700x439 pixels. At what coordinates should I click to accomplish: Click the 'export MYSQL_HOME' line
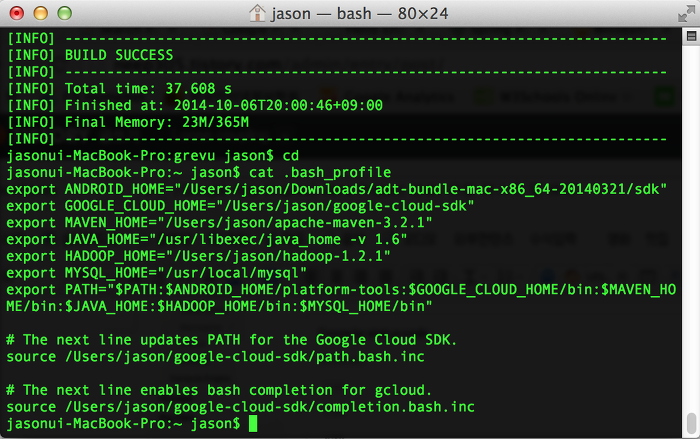157,273
